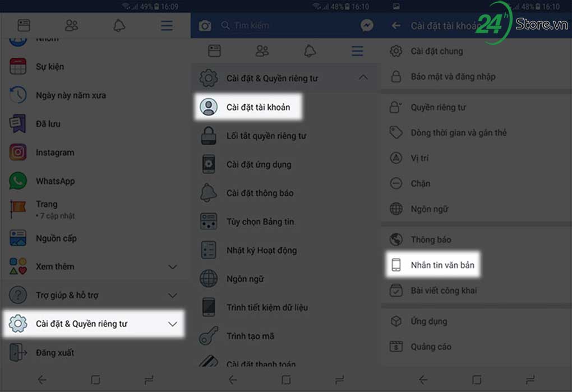Tap Android back button in left screen
The width and height of the screenshot is (572, 392).
coord(41,380)
